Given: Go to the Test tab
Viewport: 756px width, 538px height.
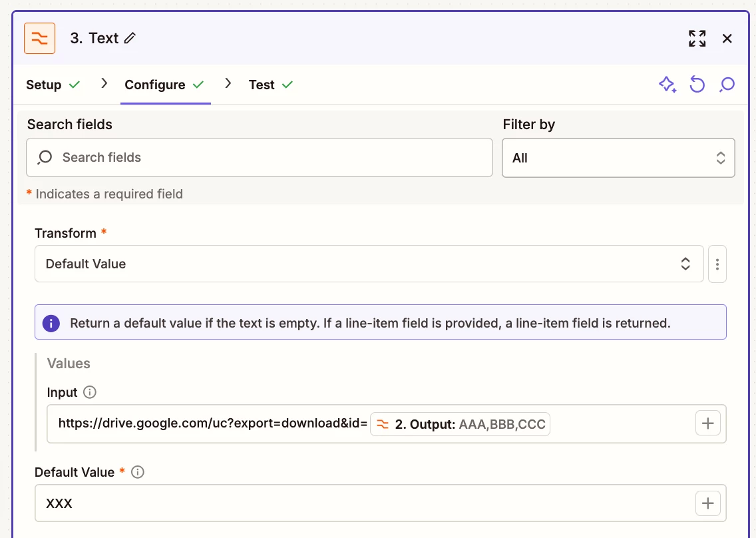Looking at the screenshot, I should [262, 85].
